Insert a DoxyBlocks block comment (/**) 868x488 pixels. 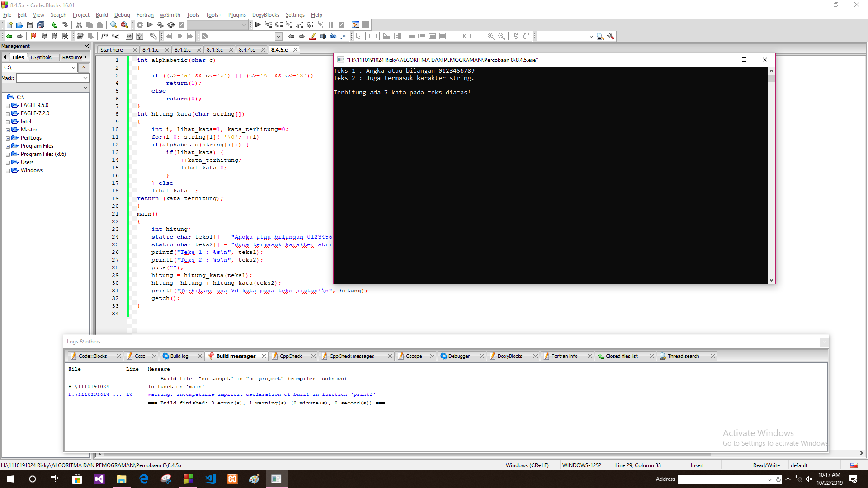pyautogui.click(x=105, y=36)
